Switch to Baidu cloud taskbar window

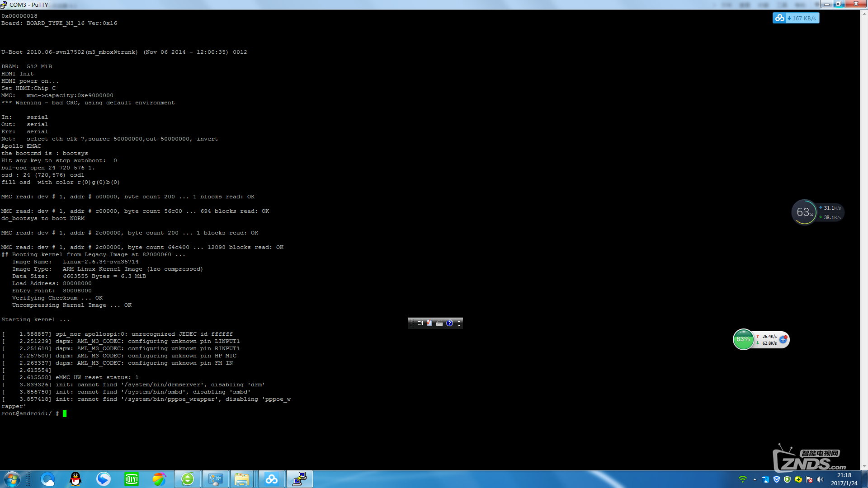(272, 479)
